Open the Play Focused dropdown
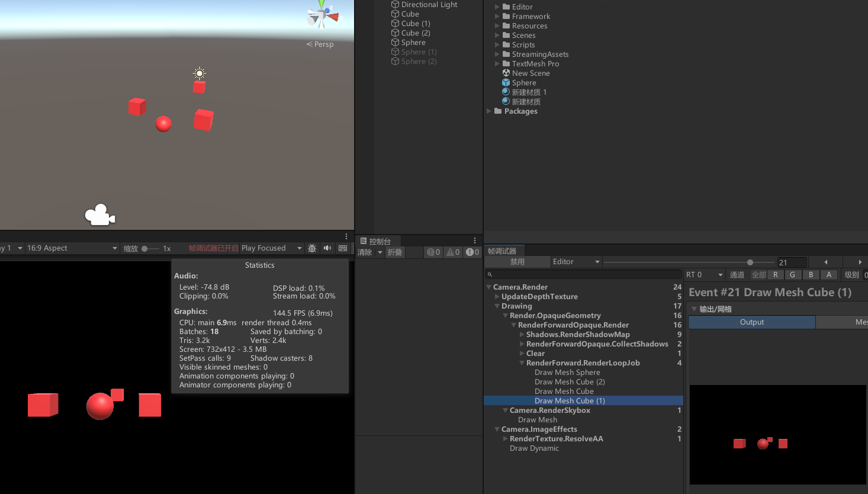This screenshot has width=868, height=494. (x=271, y=248)
